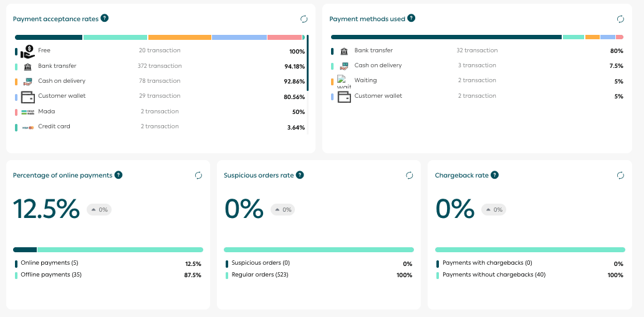Screen dimensions: 644x317
Task: Click the Free payment hand icon
Action: (27, 51)
